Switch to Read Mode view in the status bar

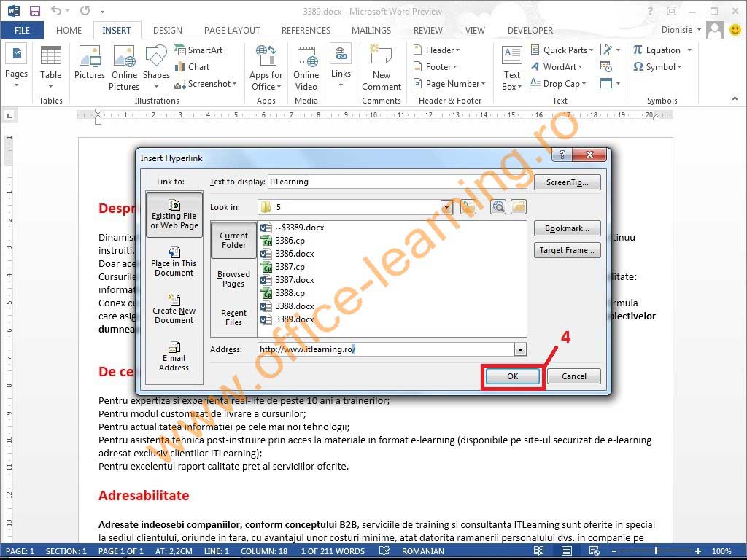(x=538, y=551)
